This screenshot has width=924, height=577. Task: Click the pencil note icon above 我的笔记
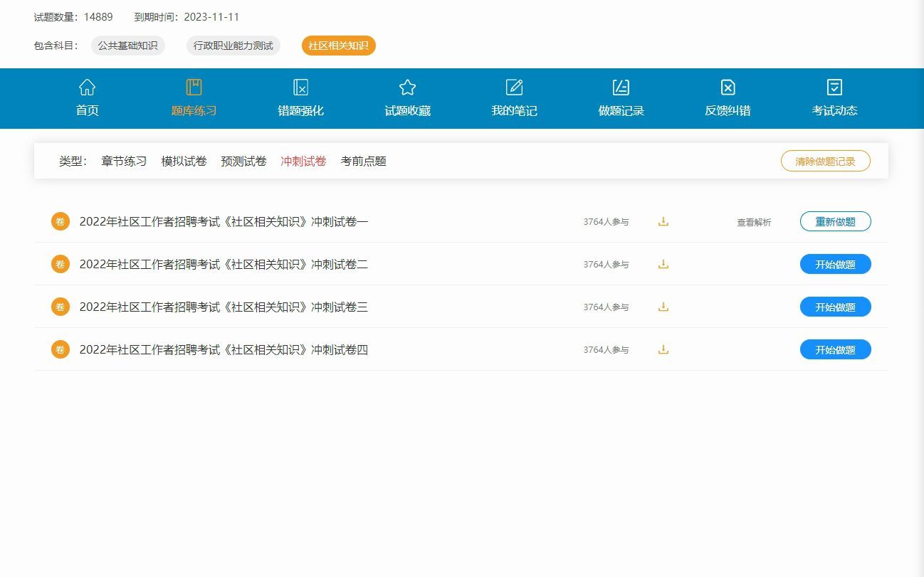514,88
